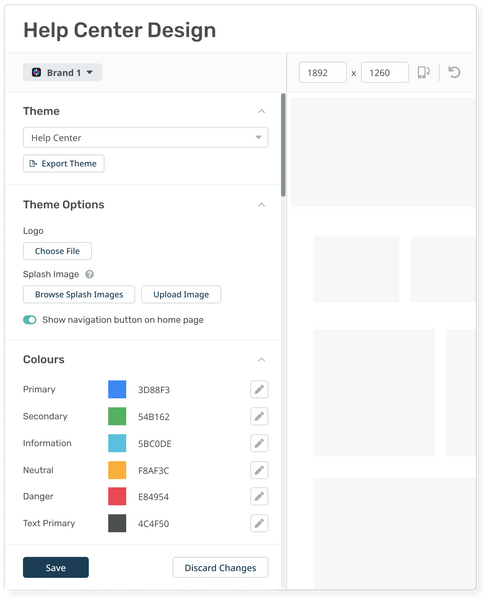
Task: Edit the Secondary colour with pencil icon
Action: pos(259,416)
